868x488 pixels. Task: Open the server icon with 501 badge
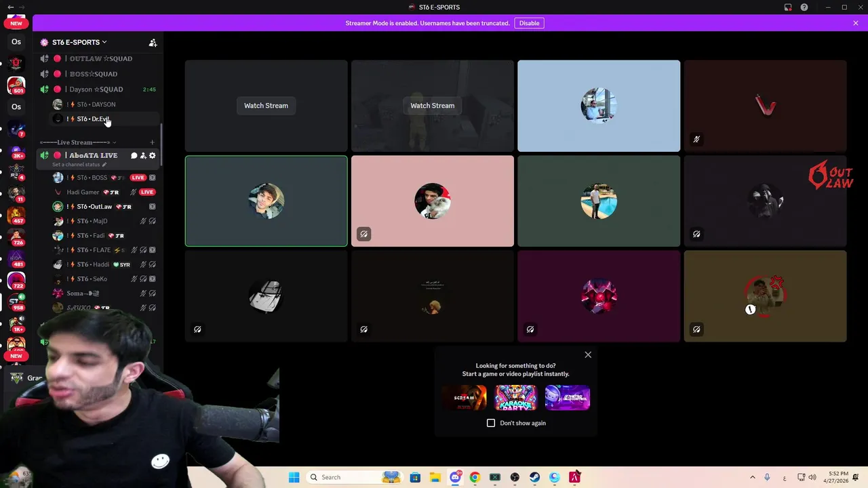pyautogui.click(x=16, y=85)
